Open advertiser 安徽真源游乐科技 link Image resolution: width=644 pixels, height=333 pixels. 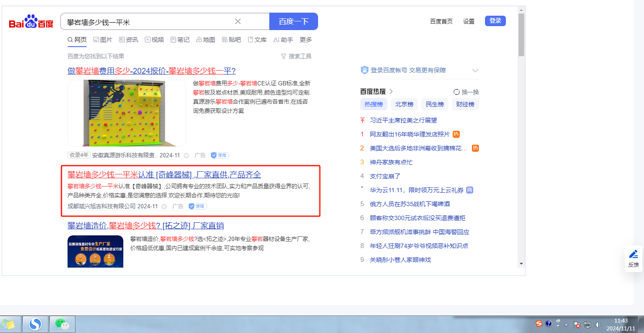click(x=125, y=155)
